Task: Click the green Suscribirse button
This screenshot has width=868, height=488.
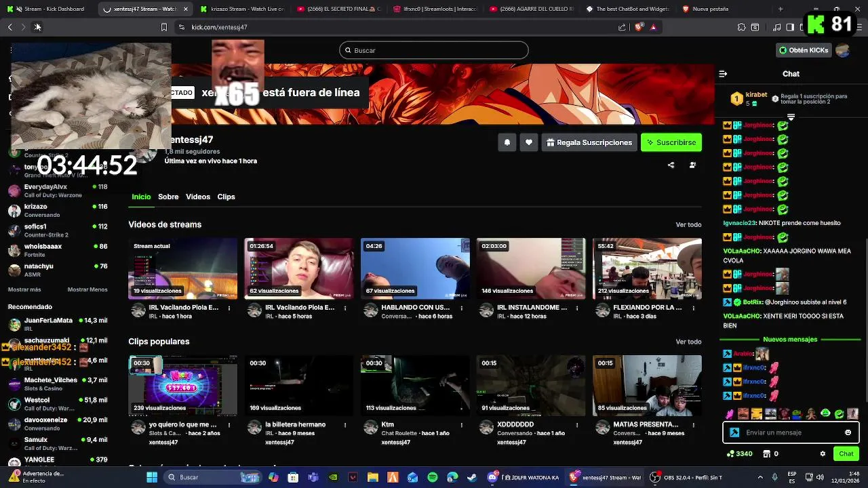Action: pyautogui.click(x=671, y=142)
